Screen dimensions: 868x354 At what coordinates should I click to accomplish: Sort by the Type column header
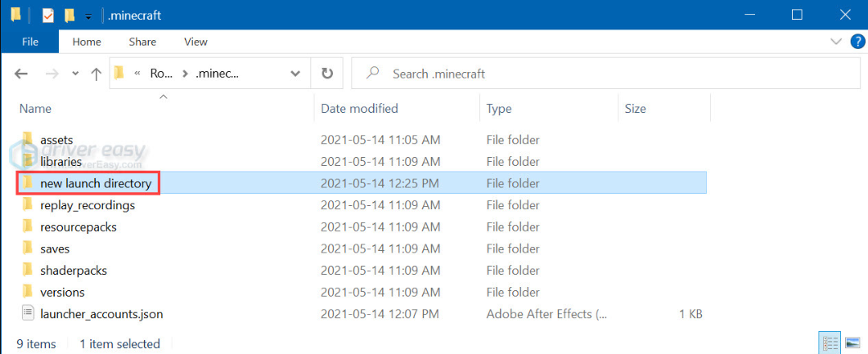499,109
